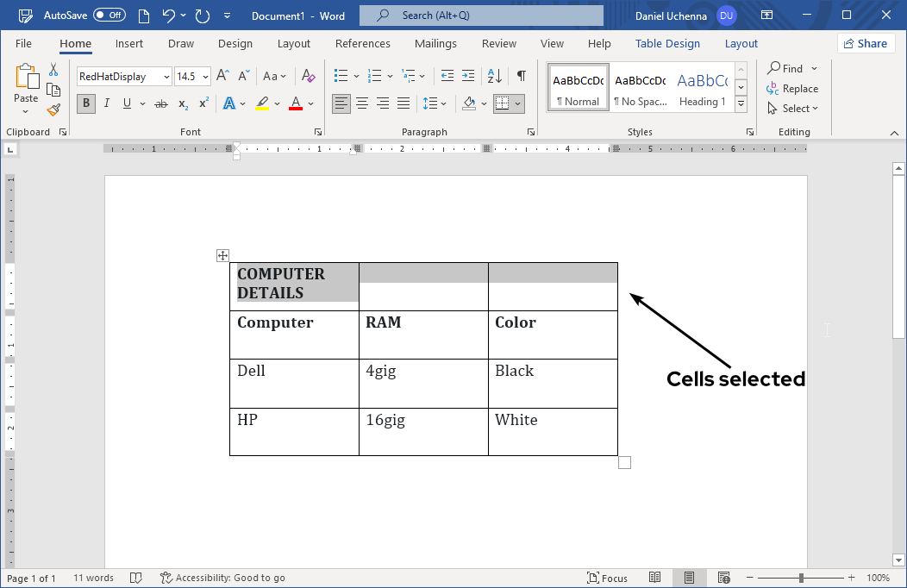This screenshot has height=588, width=907.
Task: Open the font name dropdown
Action: 166,77
